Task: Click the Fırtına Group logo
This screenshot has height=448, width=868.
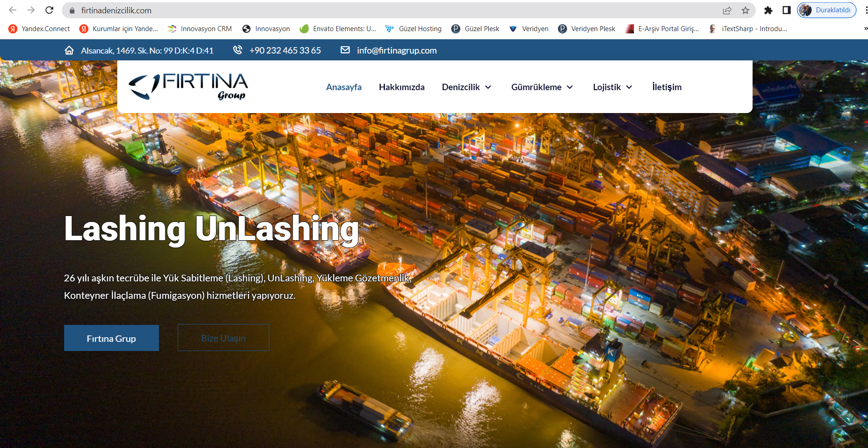Action: 188,86
